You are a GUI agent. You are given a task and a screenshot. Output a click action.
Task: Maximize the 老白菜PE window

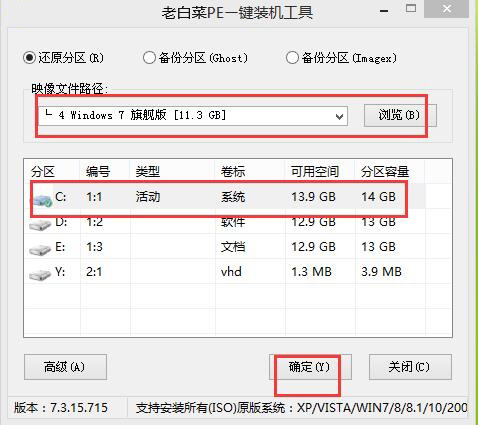tap(411, 9)
